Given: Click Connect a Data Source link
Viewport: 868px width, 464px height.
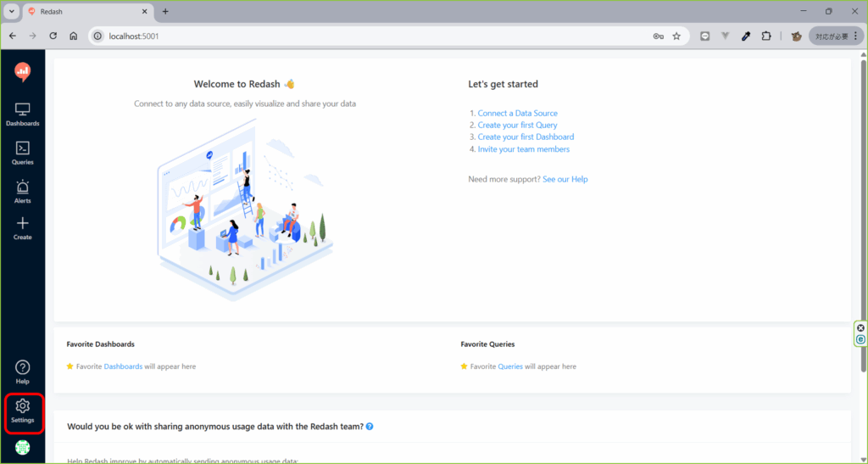Looking at the screenshot, I should click(x=517, y=113).
